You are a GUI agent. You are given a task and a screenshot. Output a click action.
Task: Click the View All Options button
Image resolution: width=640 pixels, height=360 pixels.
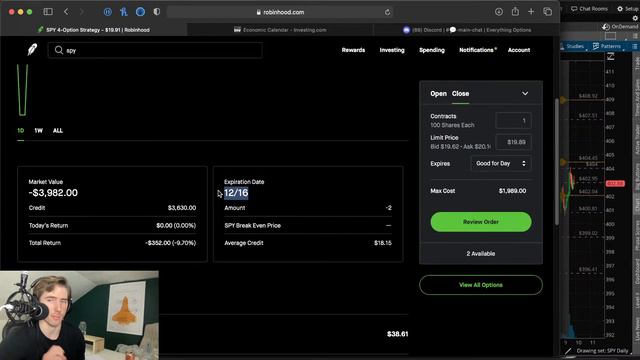coord(481,285)
